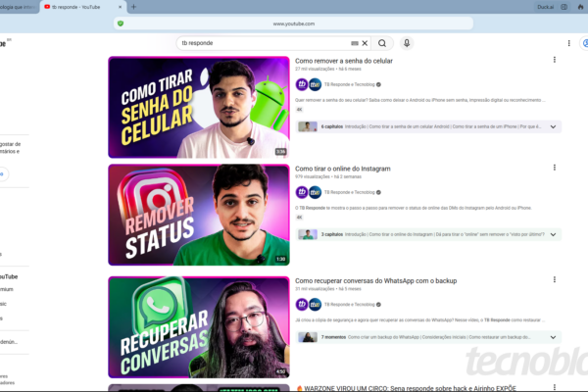588x392 pixels.
Task: Open options menu for 'Como remover a senha do celular'
Action: coord(555,60)
